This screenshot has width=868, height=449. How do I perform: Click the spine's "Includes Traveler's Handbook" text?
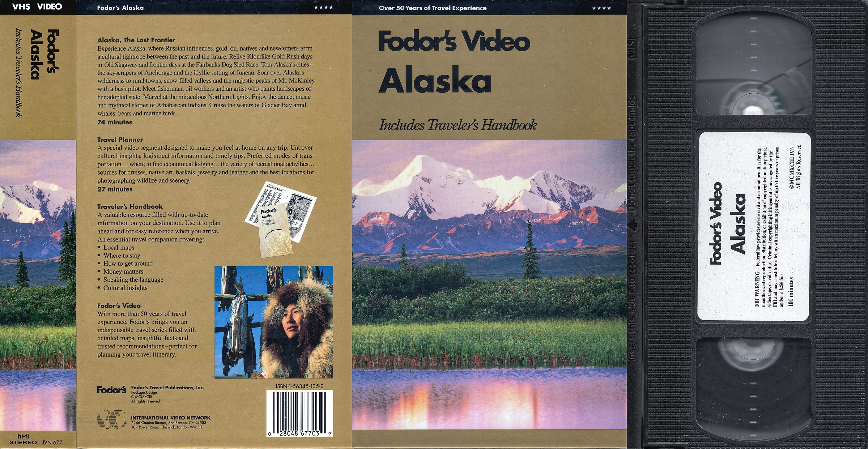tap(19, 73)
